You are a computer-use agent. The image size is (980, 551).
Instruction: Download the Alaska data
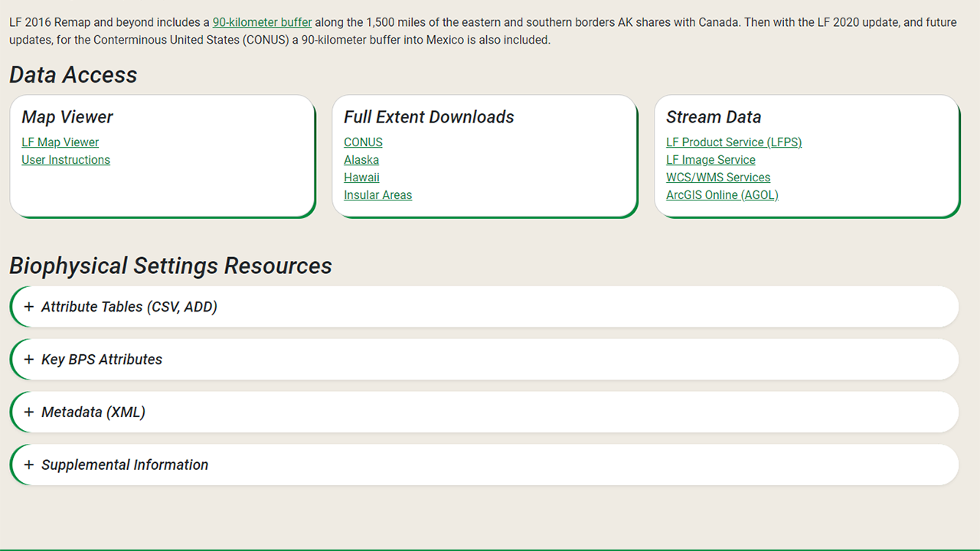[361, 159]
